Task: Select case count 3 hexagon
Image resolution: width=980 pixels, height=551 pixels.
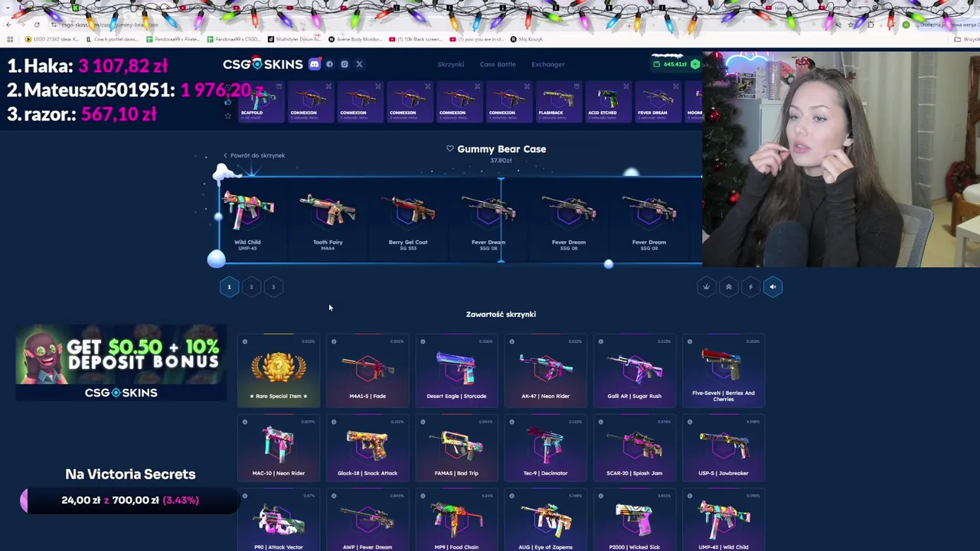Action: point(273,287)
